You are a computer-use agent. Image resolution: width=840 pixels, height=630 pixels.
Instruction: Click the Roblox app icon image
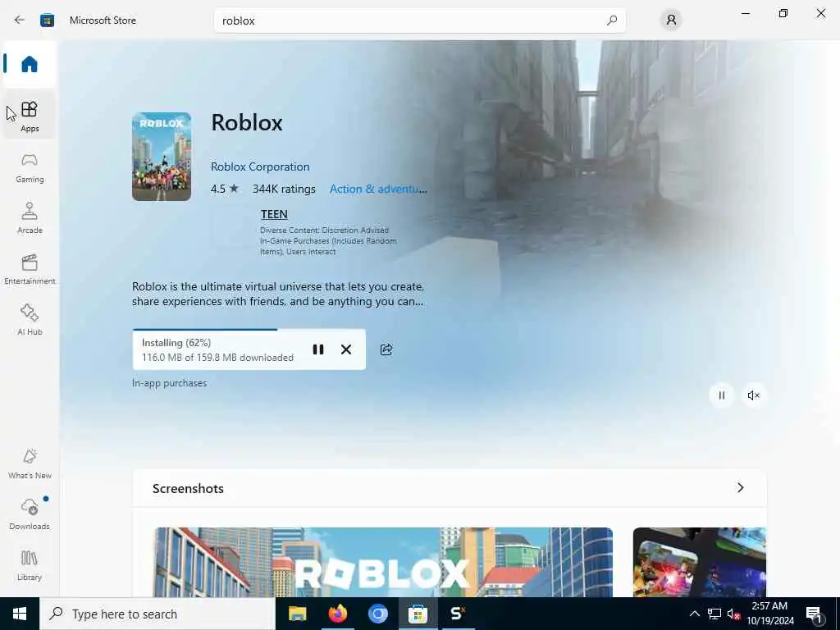pos(162,157)
